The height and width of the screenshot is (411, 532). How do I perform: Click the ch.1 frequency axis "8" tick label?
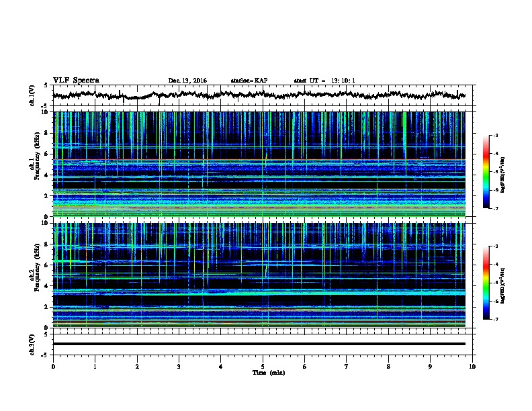[x=47, y=133]
